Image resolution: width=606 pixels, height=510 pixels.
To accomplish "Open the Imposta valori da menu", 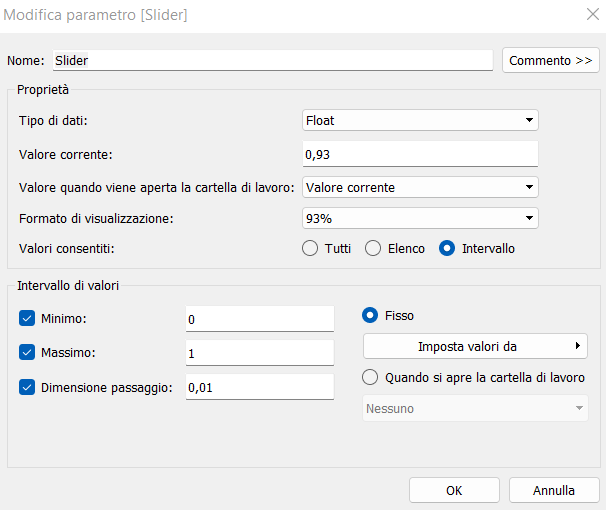I will tap(475, 346).
